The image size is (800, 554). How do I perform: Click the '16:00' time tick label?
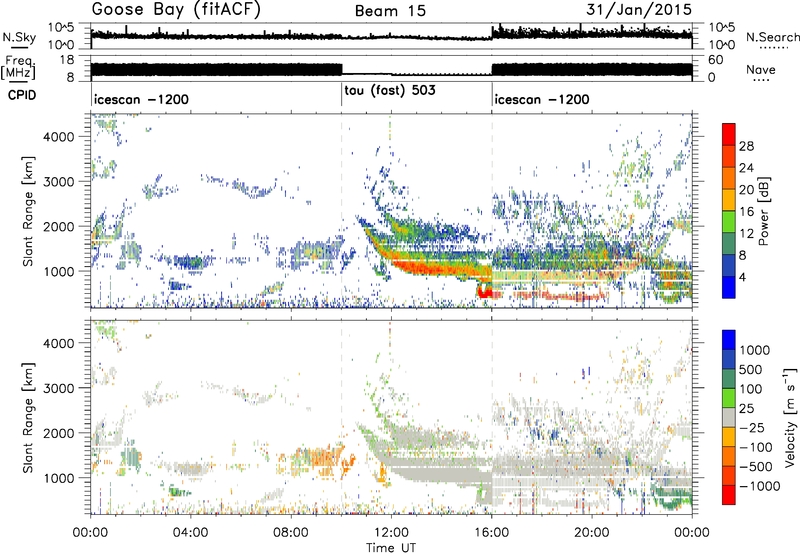tap(491, 533)
